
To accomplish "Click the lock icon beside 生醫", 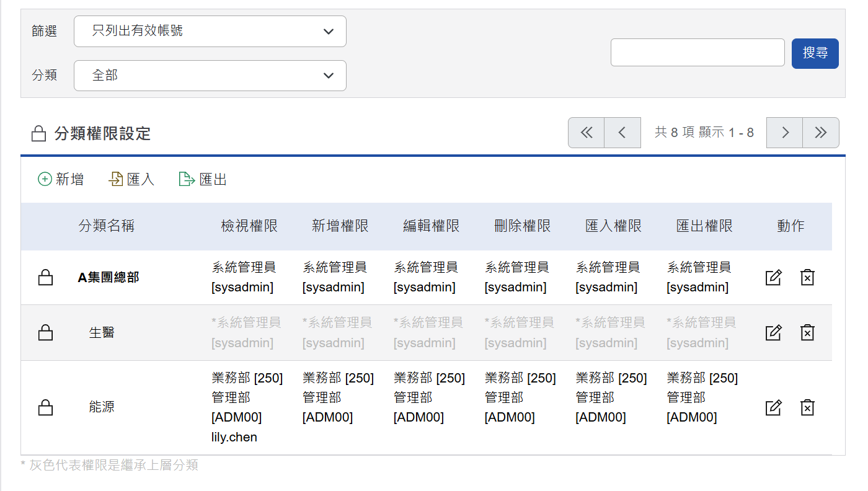I will click(45, 333).
